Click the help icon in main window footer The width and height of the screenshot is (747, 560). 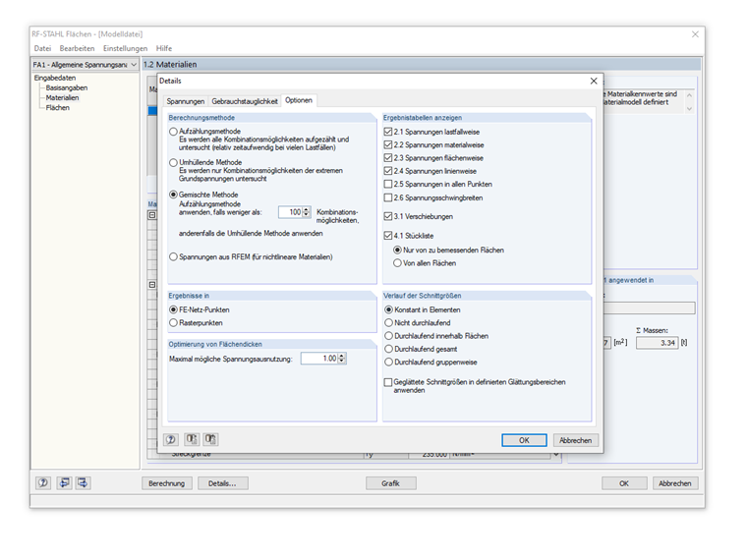[43, 482]
